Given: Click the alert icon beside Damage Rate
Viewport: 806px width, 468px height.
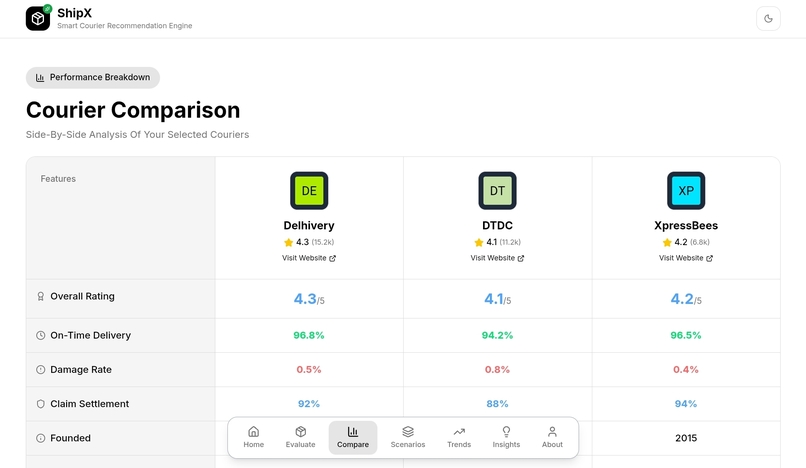Looking at the screenshot, I should click(x=41, y=370).
